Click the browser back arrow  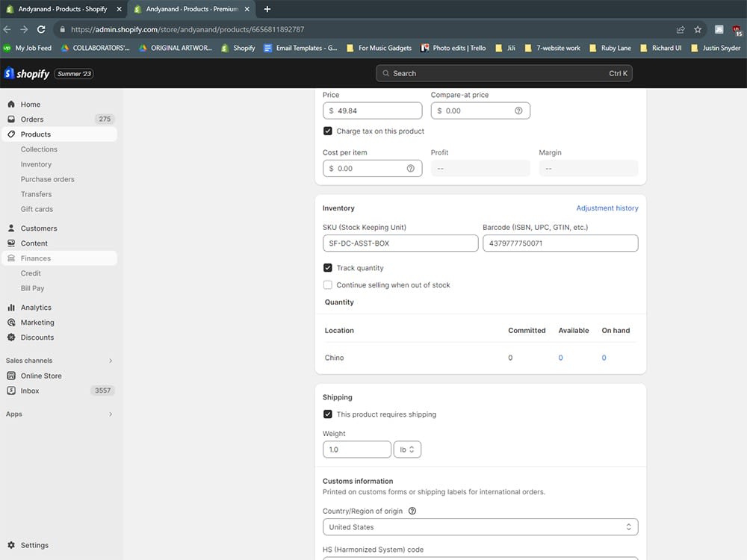(x=7, y=30)
